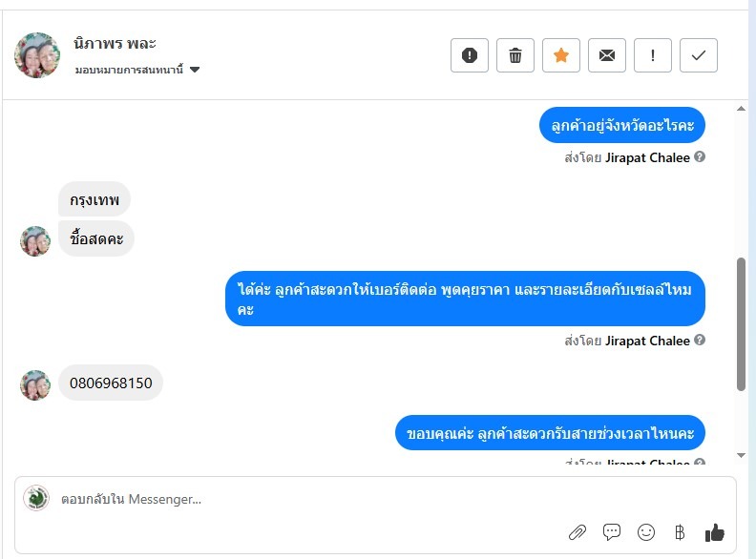Open saved replies speech bubble icon
The width and height of the screenshot is (756, 559).
612,532
